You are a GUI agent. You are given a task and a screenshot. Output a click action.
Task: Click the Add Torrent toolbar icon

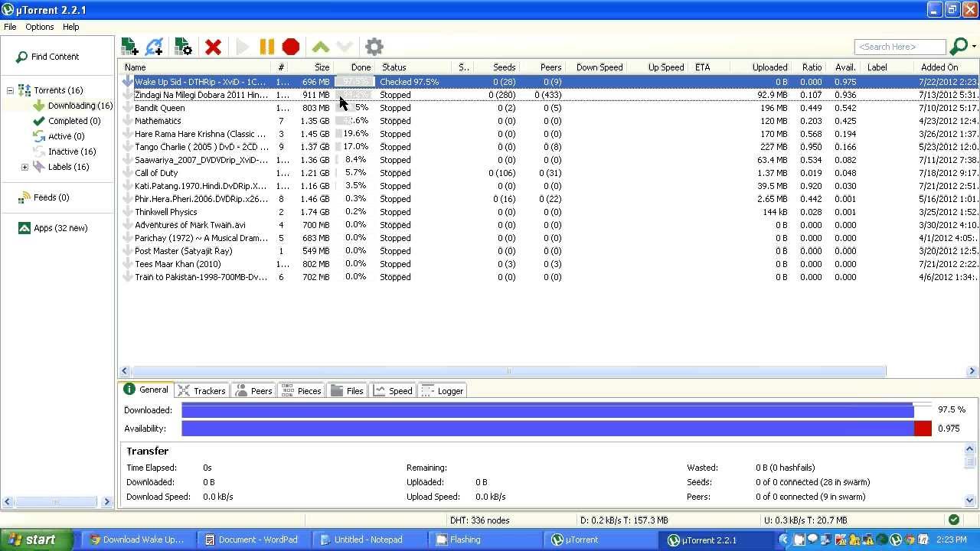[129, 47]
